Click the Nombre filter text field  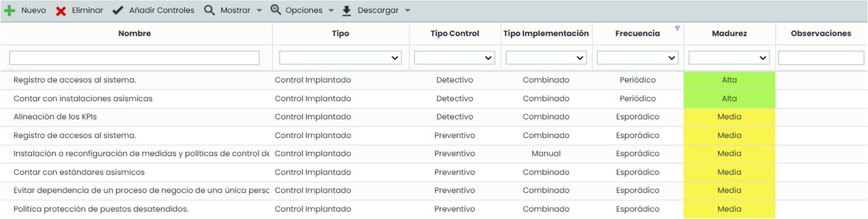coord(134,58)
